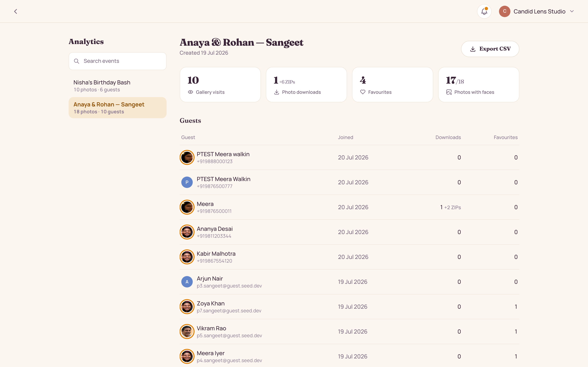The width and height of the screenshot is (588, 367).
Task: Click the search magnifier icon
Action: (77, 61)
